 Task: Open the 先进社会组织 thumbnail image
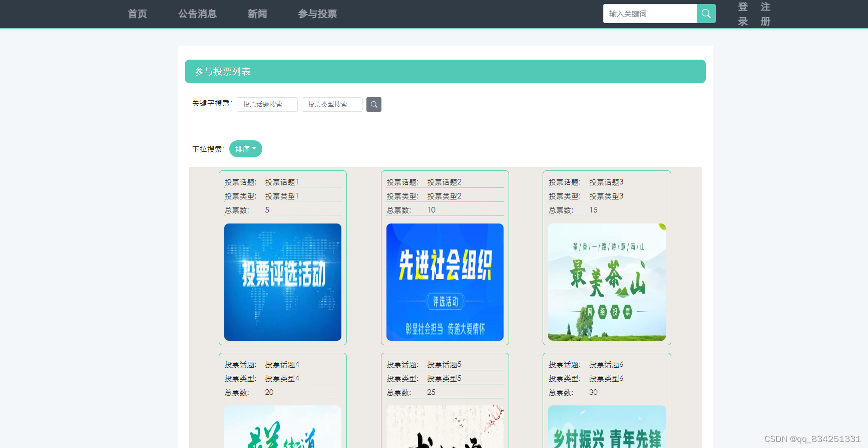click(445, 282)
